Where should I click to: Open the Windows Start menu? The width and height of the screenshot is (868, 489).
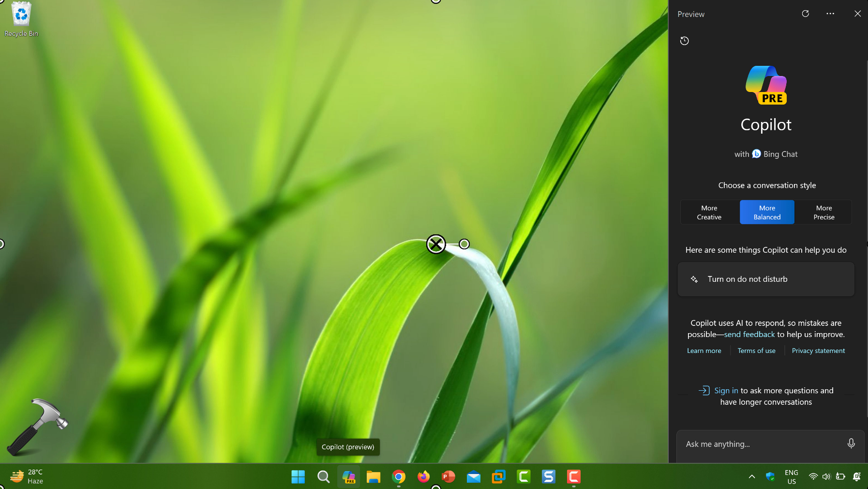(x=298, y=477)
